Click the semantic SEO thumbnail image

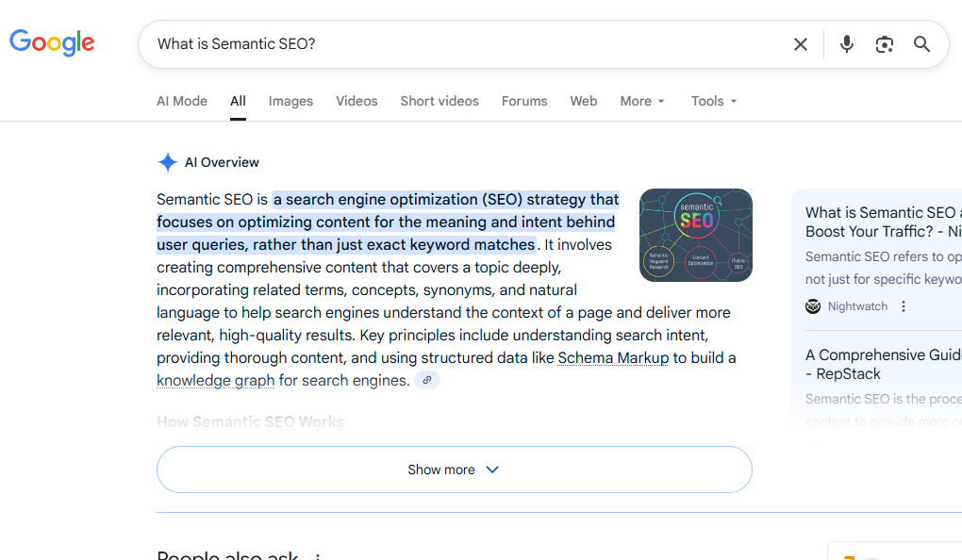coord(695,235)
